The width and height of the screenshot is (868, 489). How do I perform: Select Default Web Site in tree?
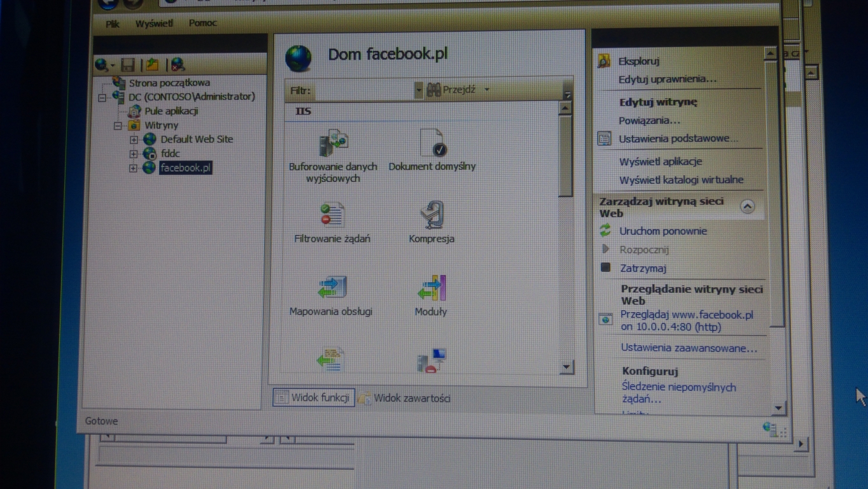tap(197, 139)
